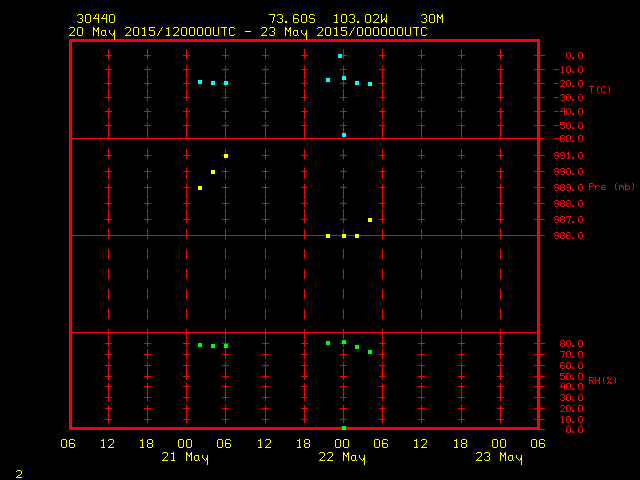Click the 23 May date label
Viewport: 640px width, 480px height.
498,458
